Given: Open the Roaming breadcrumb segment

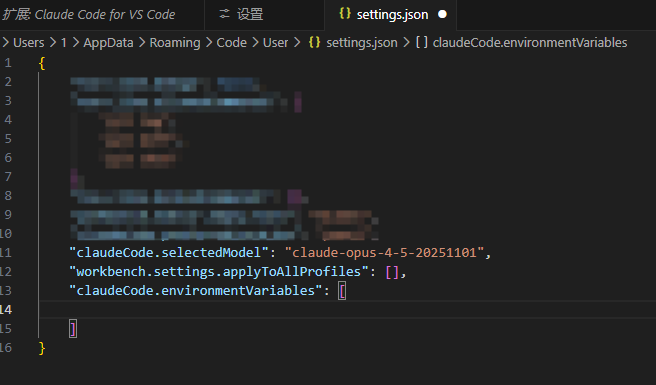Looking at the screenshot, I should pos(175,43).
